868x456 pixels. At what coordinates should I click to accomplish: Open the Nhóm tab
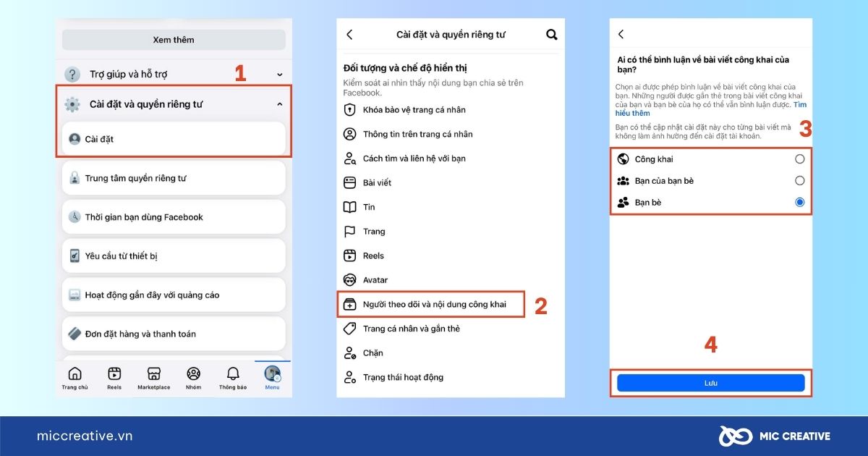[193, 379]
